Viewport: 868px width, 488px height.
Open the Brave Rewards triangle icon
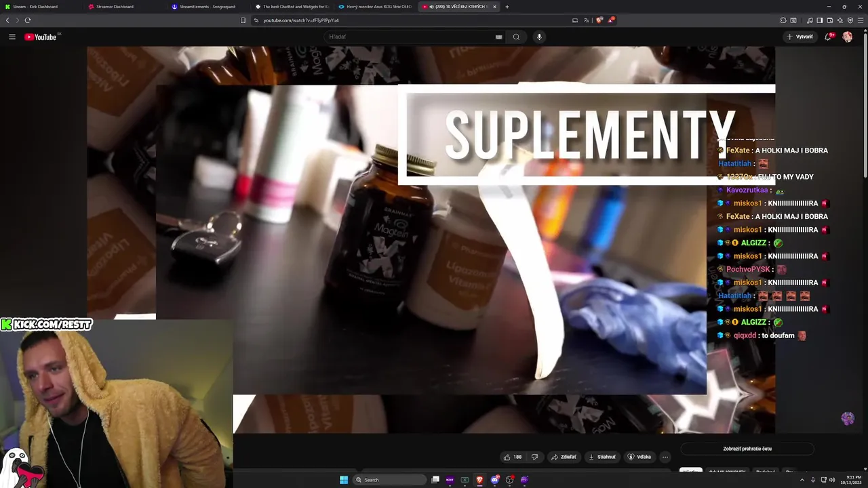pos(610,20)
